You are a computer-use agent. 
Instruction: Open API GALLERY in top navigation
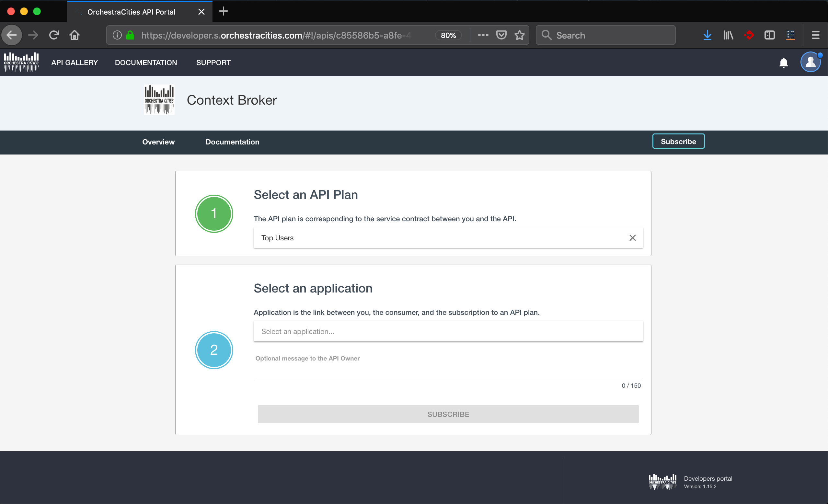pos(74,63)
